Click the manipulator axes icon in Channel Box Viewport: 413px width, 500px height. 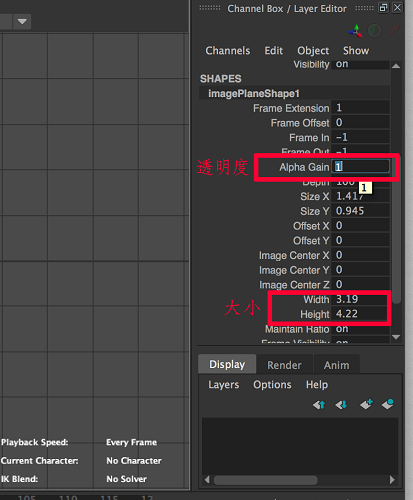tap(355, 31)
